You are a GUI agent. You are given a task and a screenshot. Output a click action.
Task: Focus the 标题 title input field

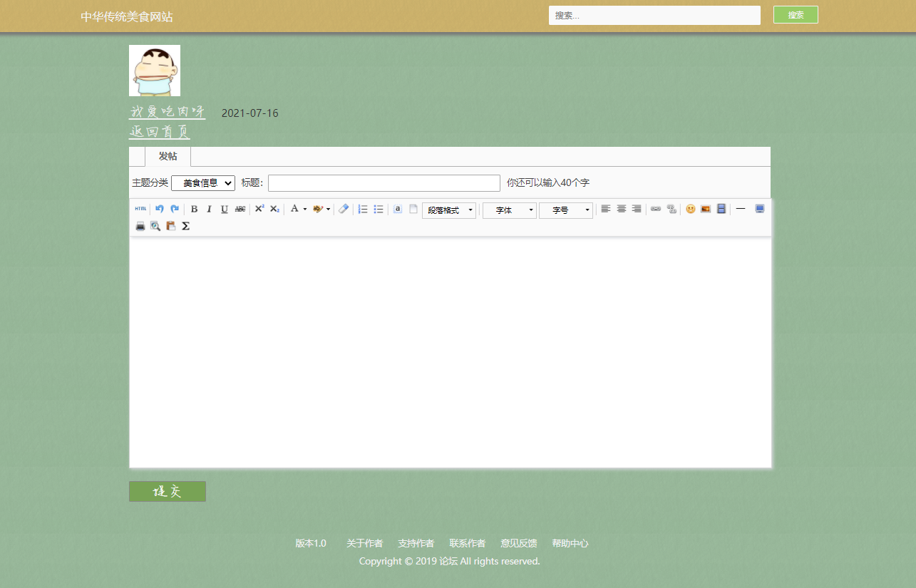coord(384,183)
